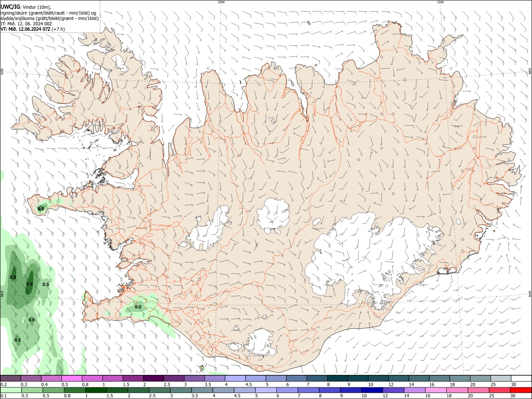Image resolution: width=532 pixels, height=399 pixels.
Task: Click the '20W' longitude label at top
Action: 221,2
